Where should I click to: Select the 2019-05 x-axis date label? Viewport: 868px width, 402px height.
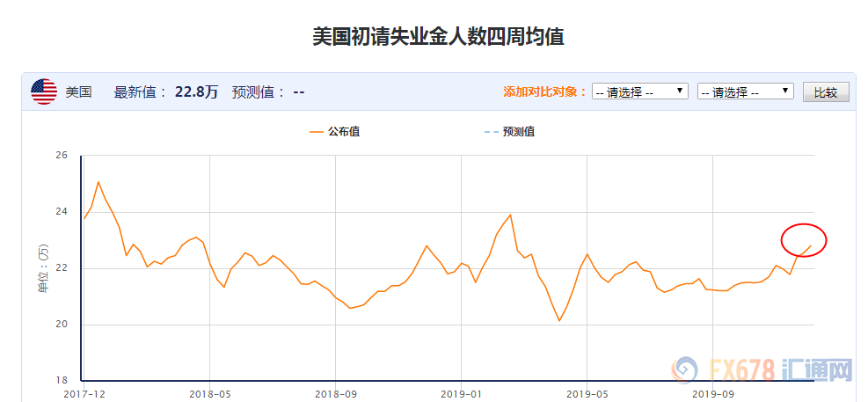(x=587, y=394)
